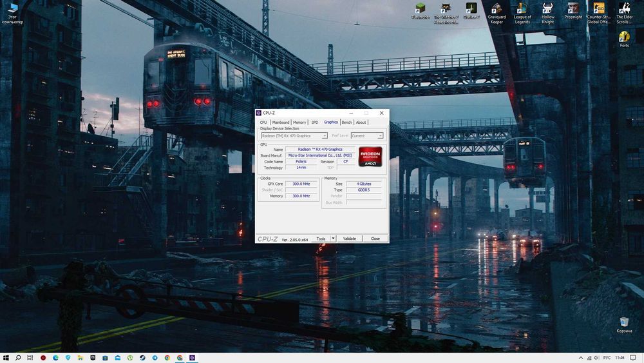Switch to CPU-Z taskbar icon
Image resolution: width=644 pixels, height=363 pixels.
(x=192, y=358)
